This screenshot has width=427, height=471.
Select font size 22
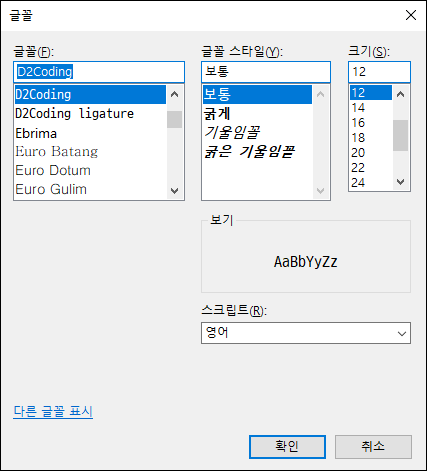(x=371, y=168)
